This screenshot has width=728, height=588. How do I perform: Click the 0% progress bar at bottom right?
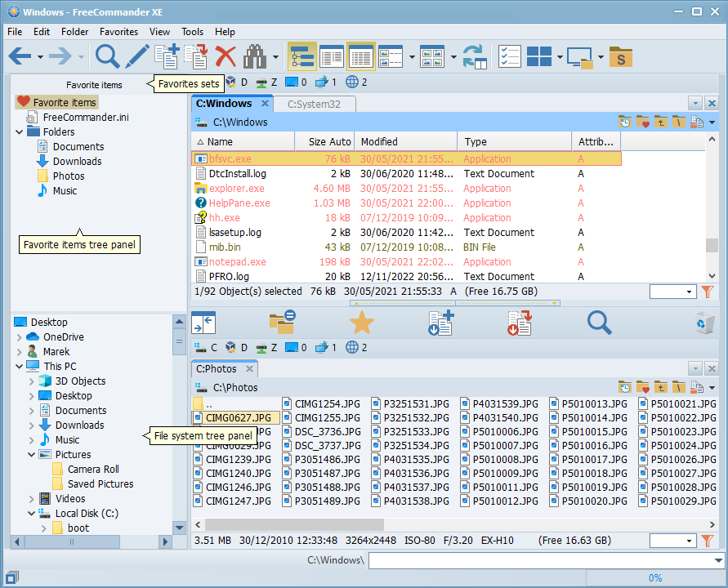pos(654,578)
